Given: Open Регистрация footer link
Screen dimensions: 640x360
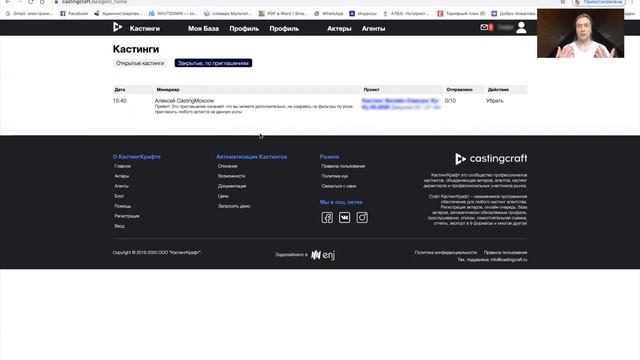Looking at the screenshot, I should pyautogui.click(x=127, y=216).
